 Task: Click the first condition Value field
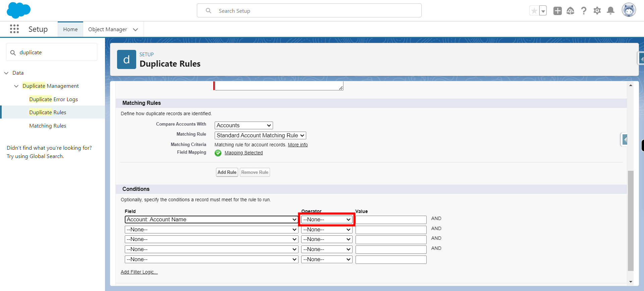(391, 220)
